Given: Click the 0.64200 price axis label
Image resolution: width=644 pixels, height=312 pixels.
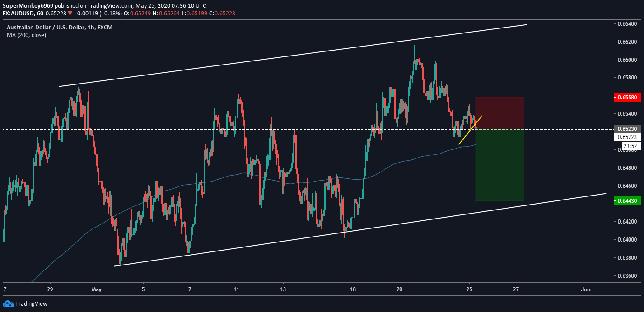Looking at the screenshot, I should pyautogui.click(x=627, y=221).
